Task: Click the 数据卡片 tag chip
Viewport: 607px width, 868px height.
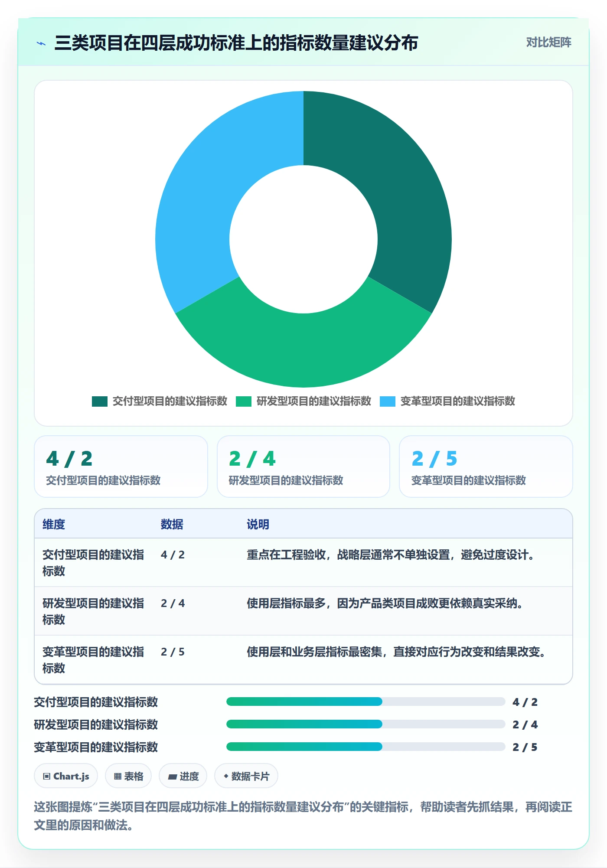Action: pyautogui.click(x=246, y=776)
